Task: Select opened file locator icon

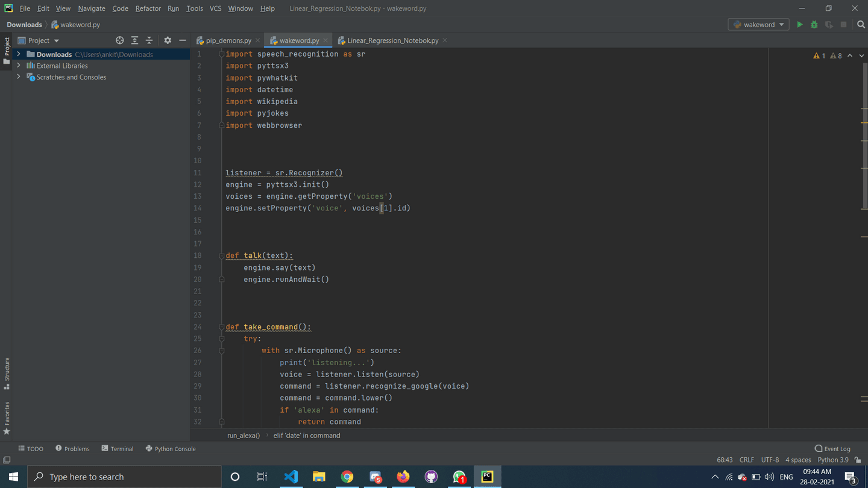Action: 120,40
